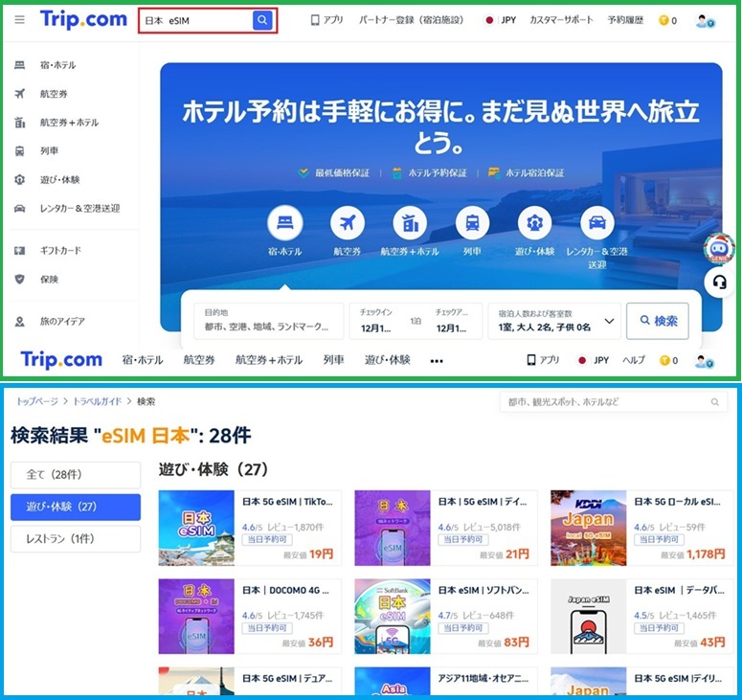
Task: Click the user profile avatar icon
Action: tap(705, 20)
